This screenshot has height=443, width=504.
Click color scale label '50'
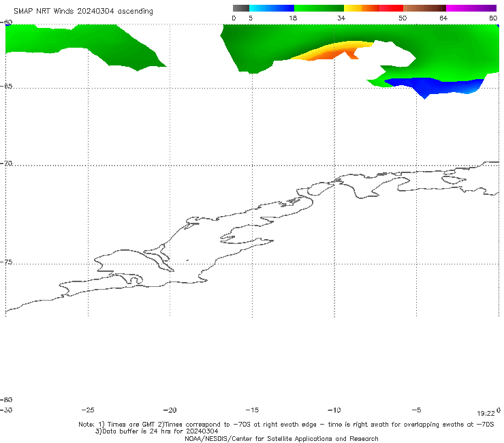[403, 18]
